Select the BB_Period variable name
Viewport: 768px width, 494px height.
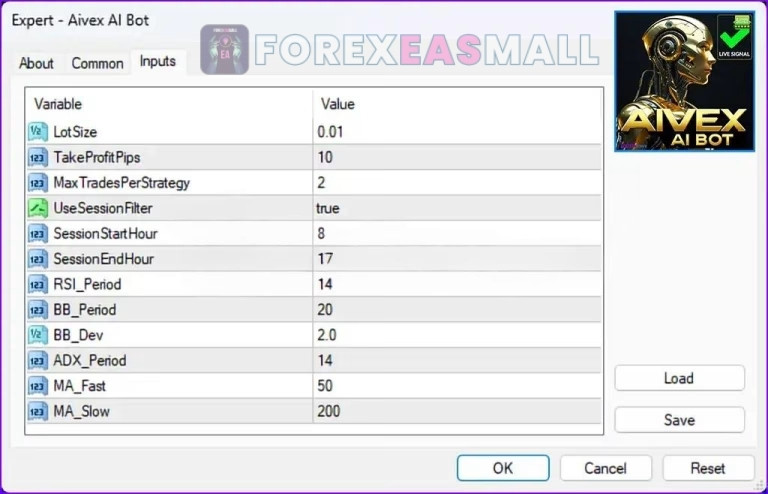pos(85,310)
